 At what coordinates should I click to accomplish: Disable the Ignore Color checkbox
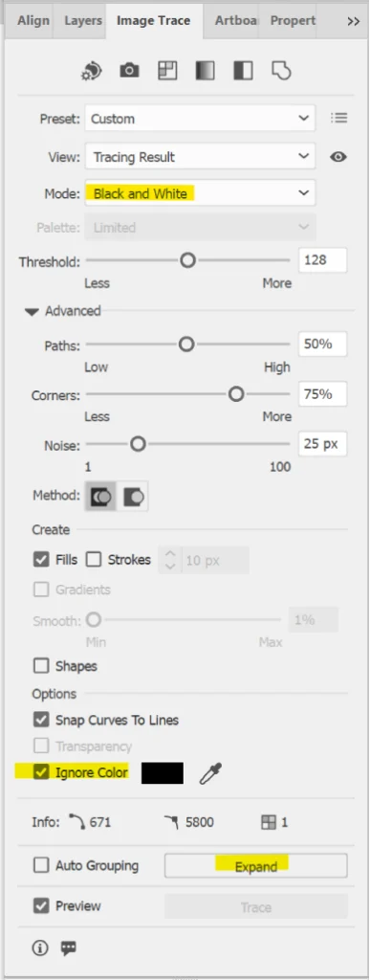click(41, 772)
